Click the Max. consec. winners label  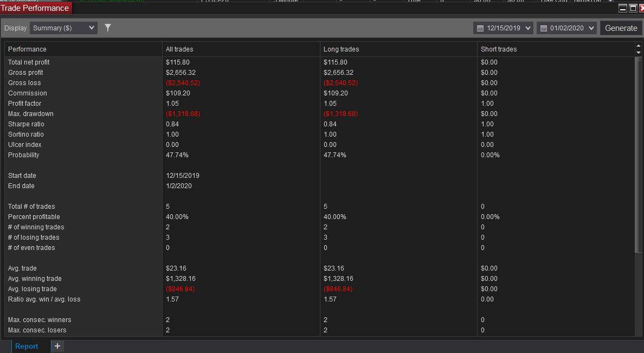click(40, 319)
